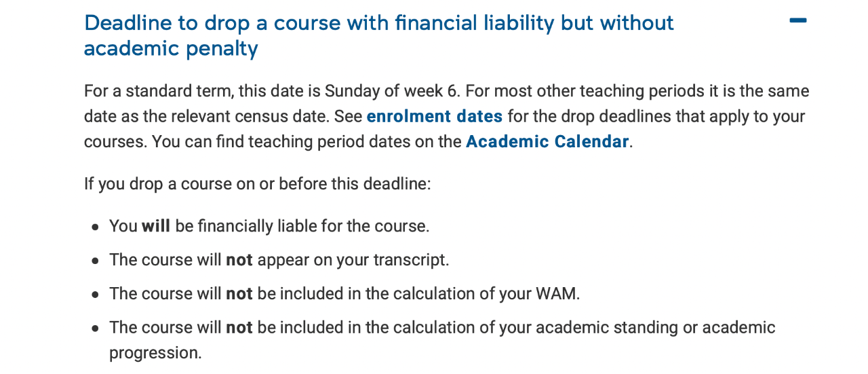This screenshot has height=374, width=868.
Task: Click the word 'progression' ending the last bullet
Action: [155, 354]
